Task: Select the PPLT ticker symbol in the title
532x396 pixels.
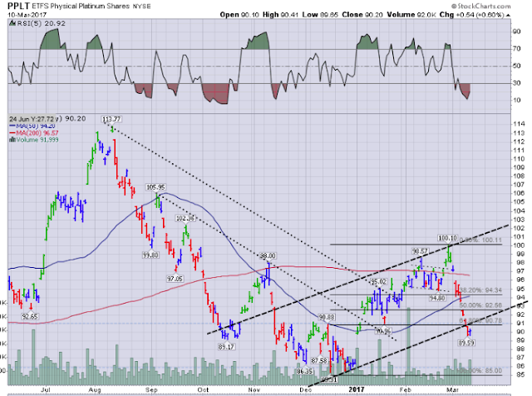Action: coord(18,6)
